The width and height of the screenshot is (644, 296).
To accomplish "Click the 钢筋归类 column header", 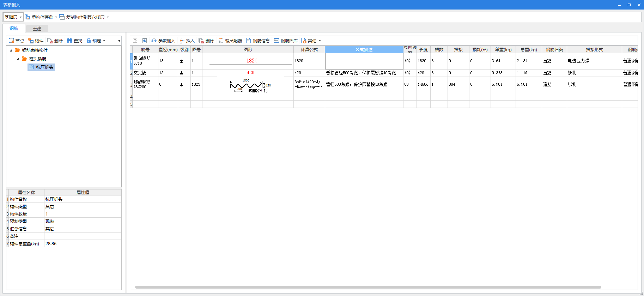I will point(554,49).
